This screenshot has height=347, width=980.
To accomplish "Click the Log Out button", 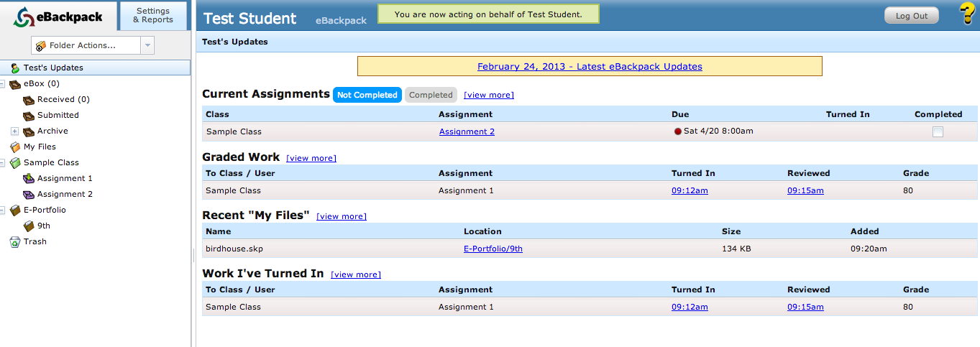I will 911,16.
